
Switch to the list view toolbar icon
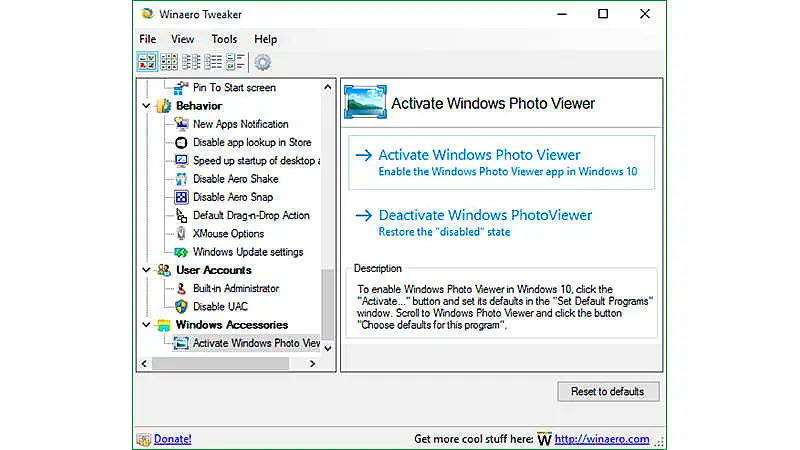(x=213, y=62)
